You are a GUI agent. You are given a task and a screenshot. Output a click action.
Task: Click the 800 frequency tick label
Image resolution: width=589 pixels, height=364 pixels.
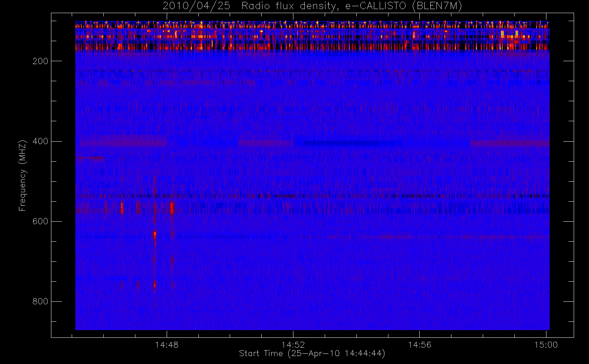pos(40,301)
